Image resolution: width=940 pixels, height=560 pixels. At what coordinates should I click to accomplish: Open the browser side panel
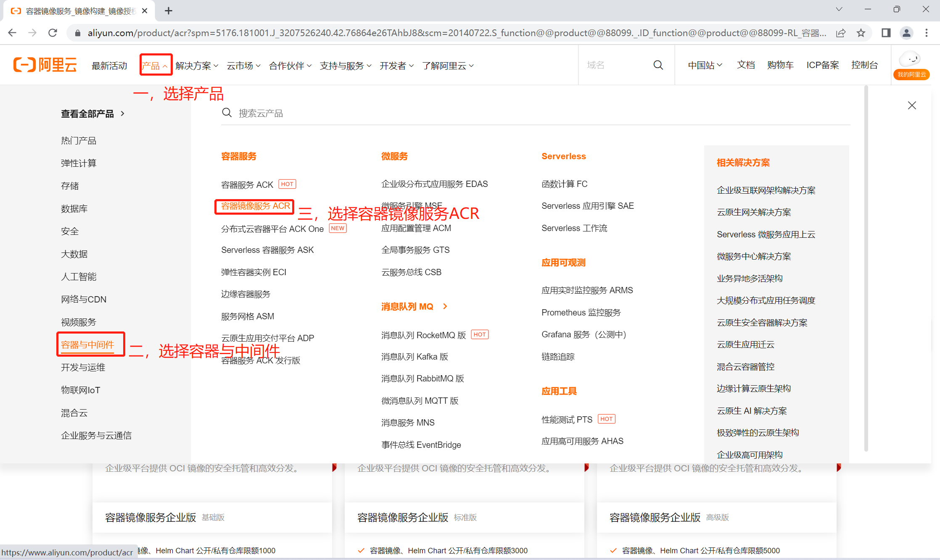[886, 33]
